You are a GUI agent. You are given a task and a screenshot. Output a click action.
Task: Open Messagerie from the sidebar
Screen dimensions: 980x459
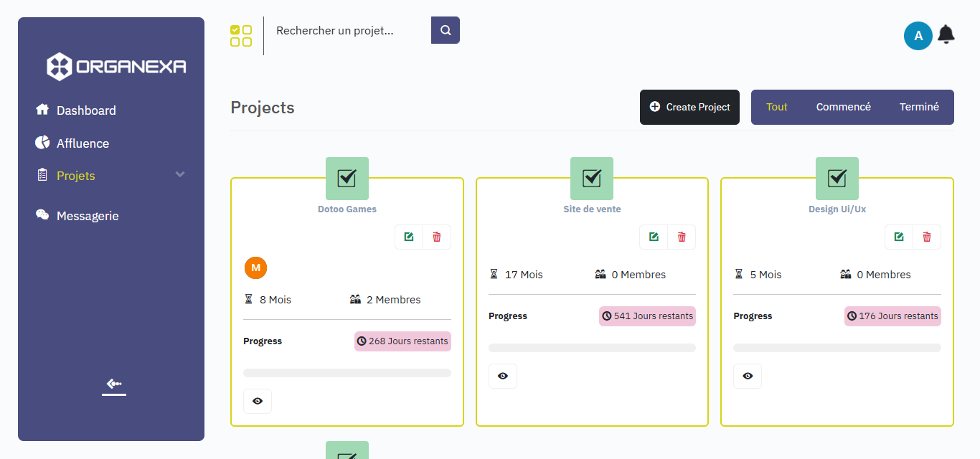[x=87, y=215]
